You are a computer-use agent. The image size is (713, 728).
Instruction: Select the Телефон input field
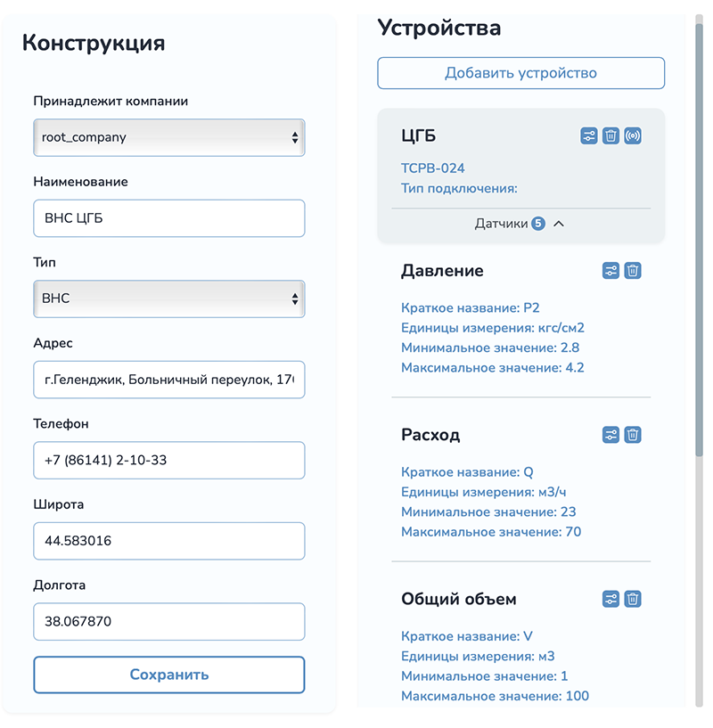point(168,460)
